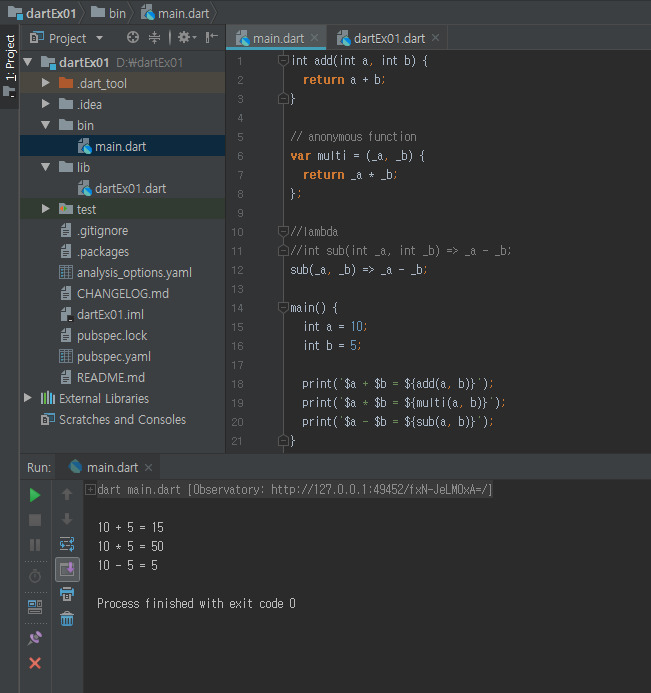
Task: Click 'return a + b;' on line 2
Action: click(x=344, y=80)
